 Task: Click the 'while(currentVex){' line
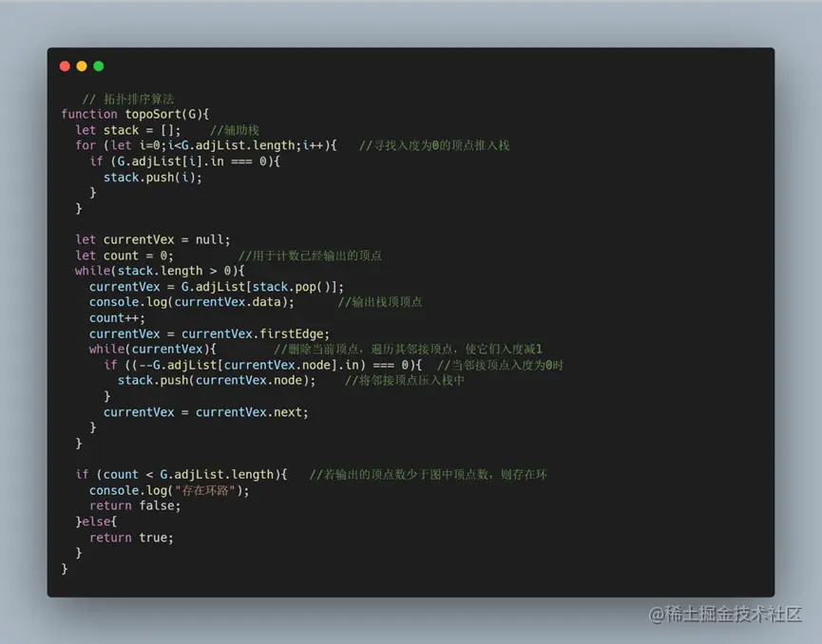pos(153,349)
